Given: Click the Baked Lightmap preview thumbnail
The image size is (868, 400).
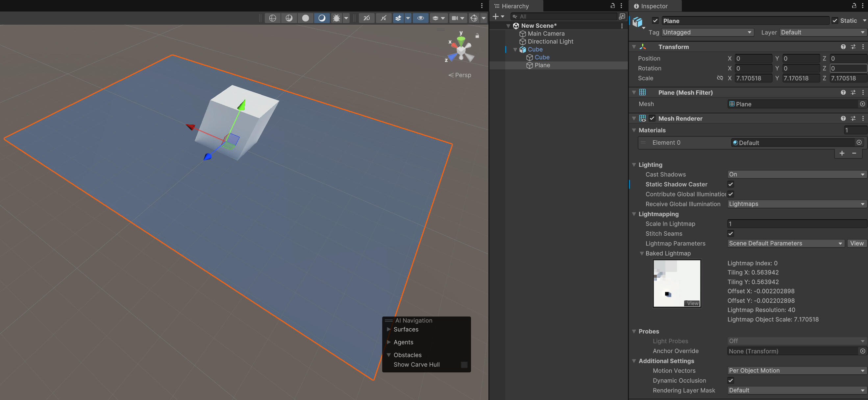Looking at the screenshot, I should (677, 283).
